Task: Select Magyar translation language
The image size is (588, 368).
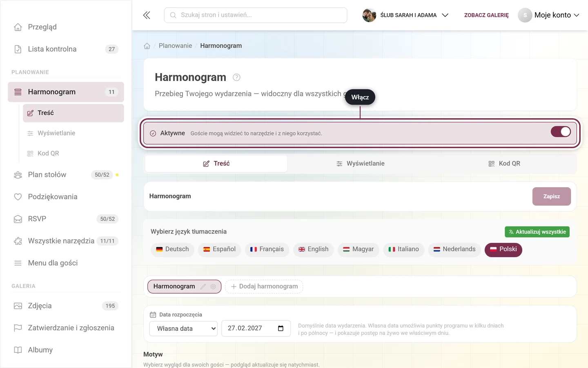Action: 359,249
